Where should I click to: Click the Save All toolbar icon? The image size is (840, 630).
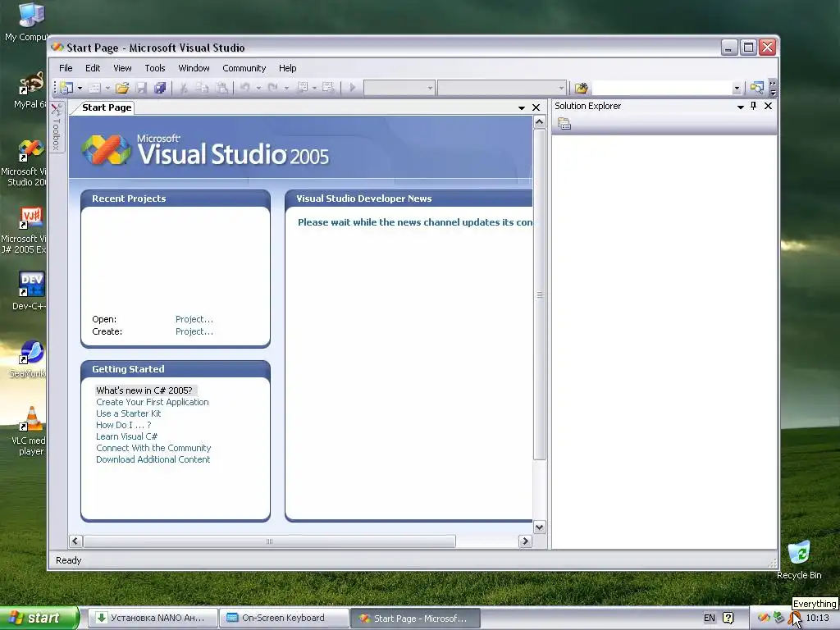[x=160, y=87]
